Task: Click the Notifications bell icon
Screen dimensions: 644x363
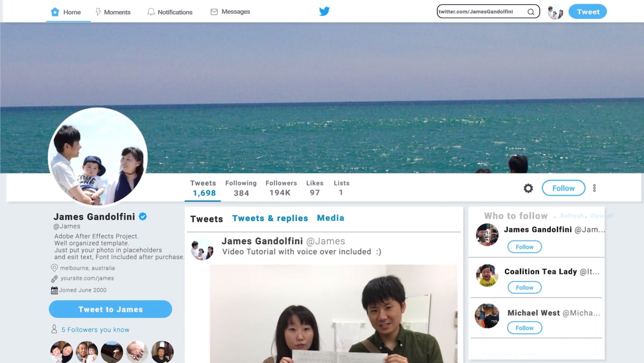Action: point(151,12)
